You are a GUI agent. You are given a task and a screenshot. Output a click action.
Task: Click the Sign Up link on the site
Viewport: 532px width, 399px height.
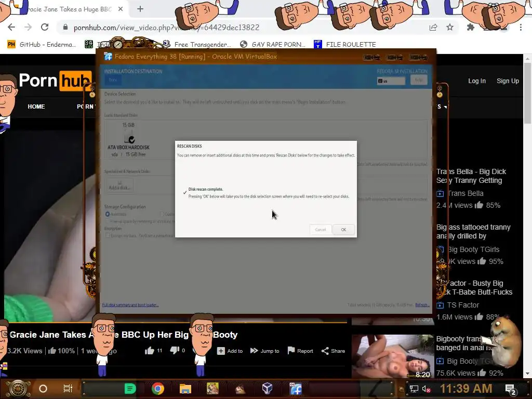pyautogui.click(x=508, y=81)
